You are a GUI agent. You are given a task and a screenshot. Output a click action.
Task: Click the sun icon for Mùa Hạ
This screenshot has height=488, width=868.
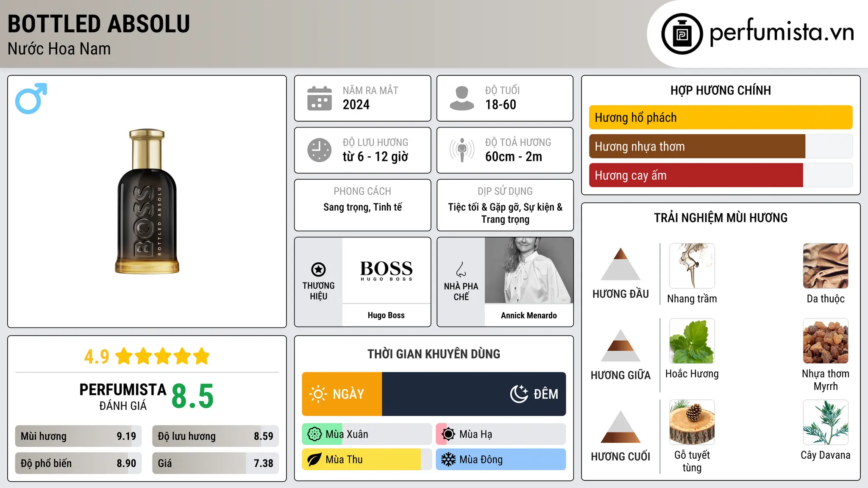[448, 434]
